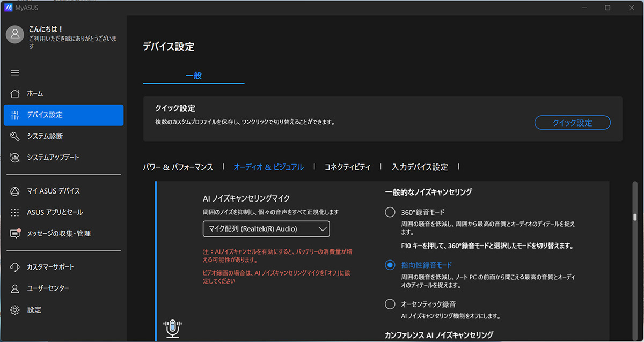Click the ホーム house icon
This screenshot has height=342, width=644.
click(15, 93)
